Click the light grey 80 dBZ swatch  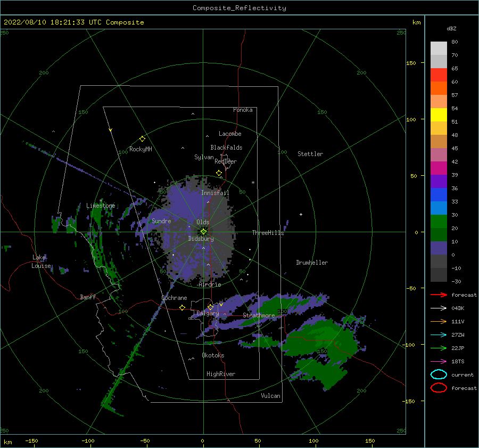[439, 48]
